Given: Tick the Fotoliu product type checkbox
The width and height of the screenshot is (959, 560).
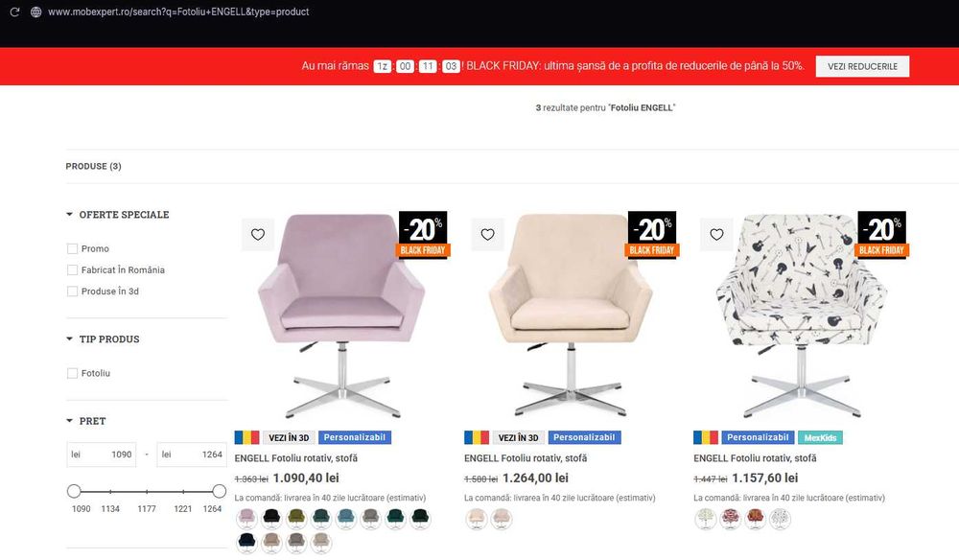Looking at the screenshot, I should click(72, 374).
